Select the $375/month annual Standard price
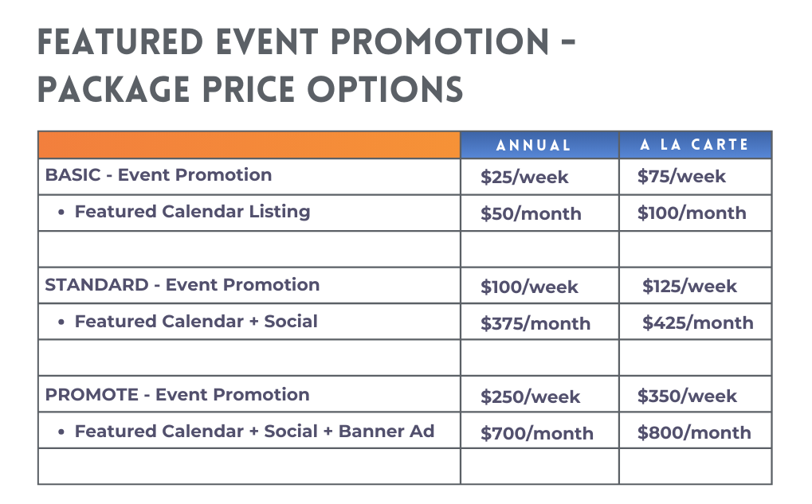Screen dimensions: 812x504 pyautogui.click(x=535, y=323)
